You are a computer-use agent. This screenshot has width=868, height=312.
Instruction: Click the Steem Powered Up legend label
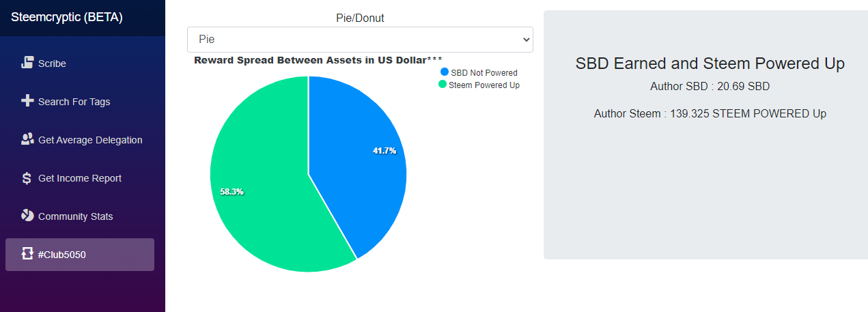point(484,85)
